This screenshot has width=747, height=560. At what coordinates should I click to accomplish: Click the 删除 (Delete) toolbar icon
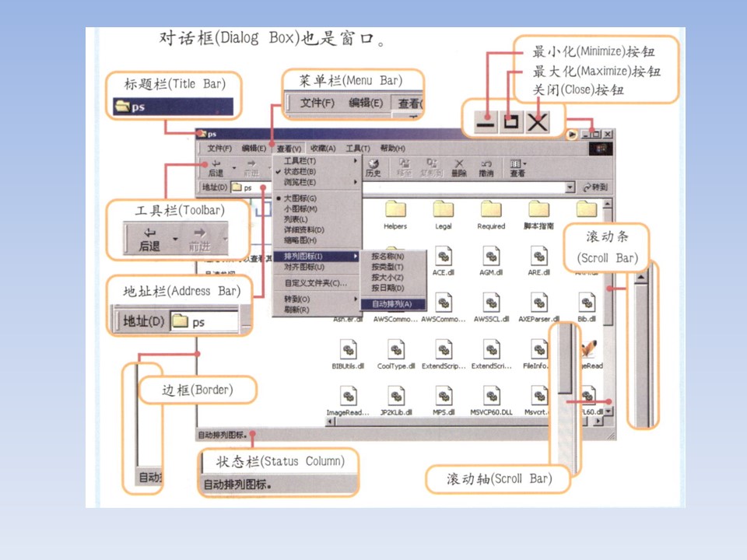pyautogui.click(x=459, y=168)
